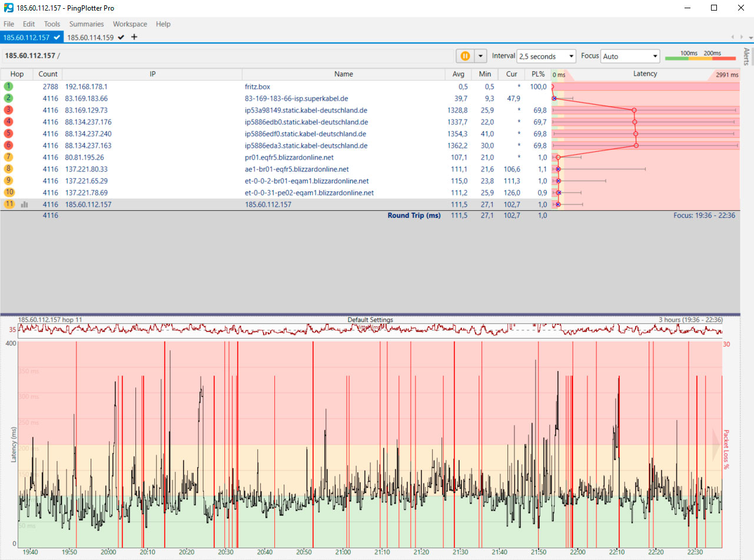Select IP 88.134.237.176 cell
754x560 pixels.
point(88,122)
